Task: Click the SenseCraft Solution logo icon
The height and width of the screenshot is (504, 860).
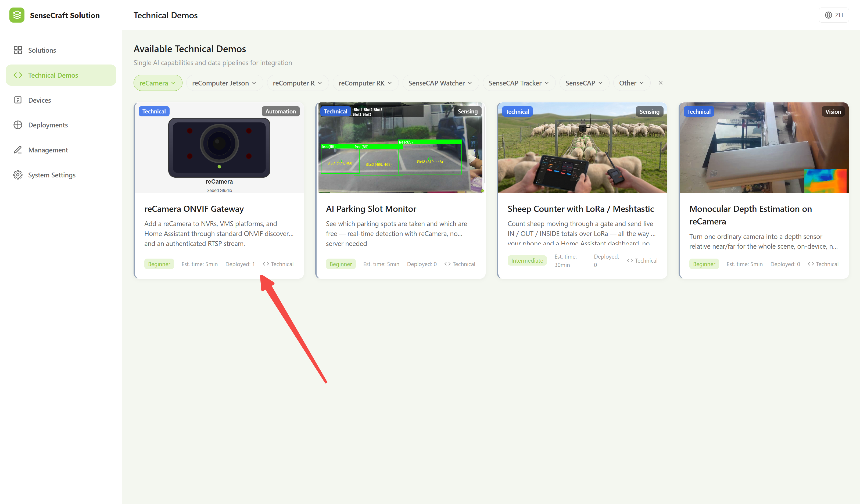Action: point(17,15)
